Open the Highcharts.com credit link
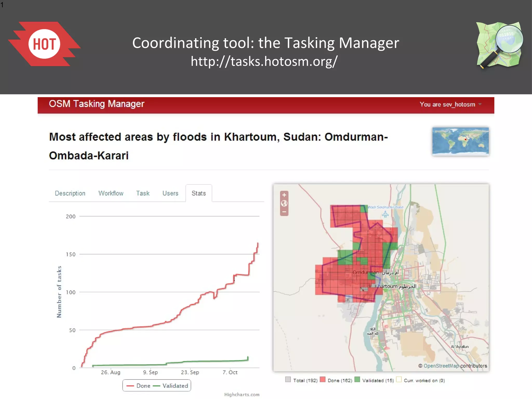 tap(242, 394)
